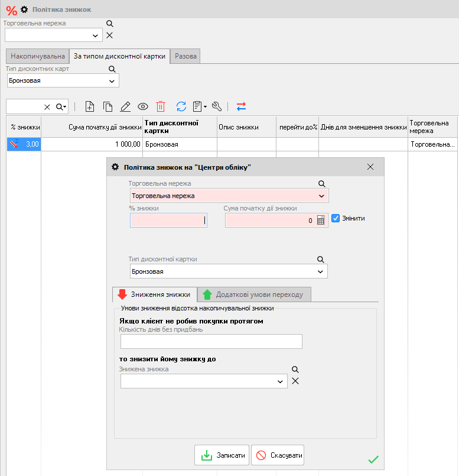Clear the Знижена знижка selection
The height and width of the screenshot is (476, 459).
coord(295,381)
